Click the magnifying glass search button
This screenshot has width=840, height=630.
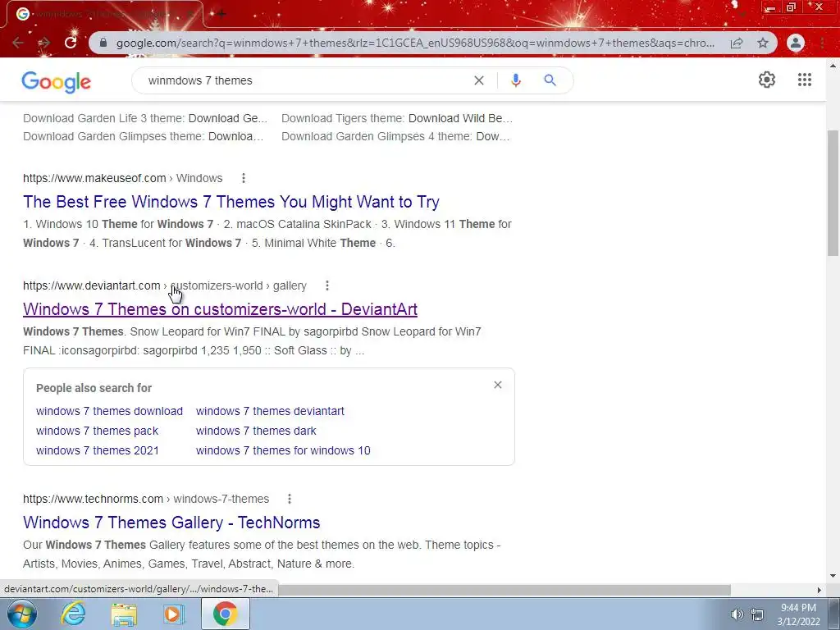pos(550,80)
